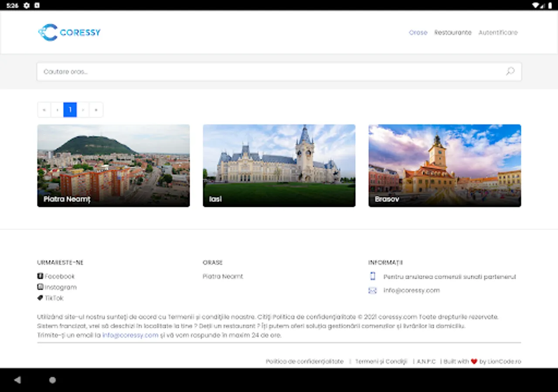Click the Instagram icon in footer
The width and height of the screenshot is (558, 392).
[x=40, y=287]
